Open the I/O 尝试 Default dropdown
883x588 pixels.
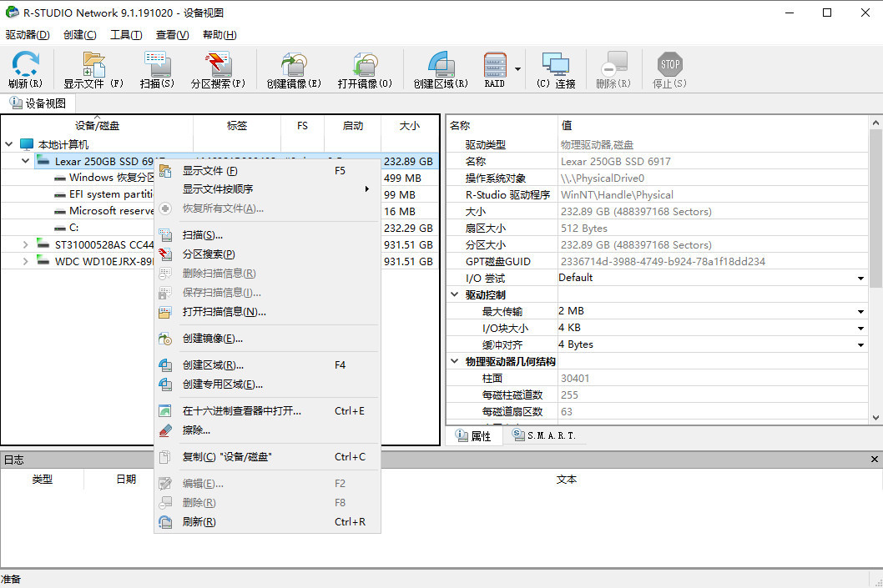860,278
